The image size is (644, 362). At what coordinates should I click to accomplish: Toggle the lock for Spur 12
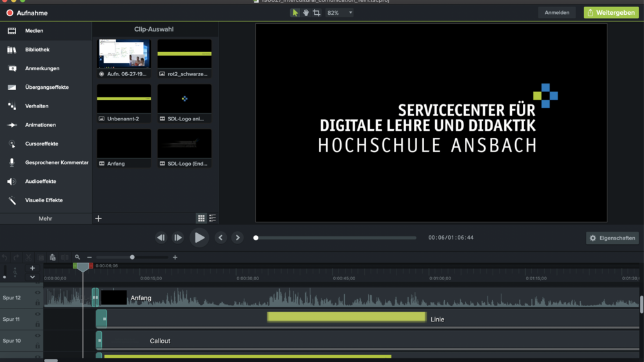(x=37, y=303)
